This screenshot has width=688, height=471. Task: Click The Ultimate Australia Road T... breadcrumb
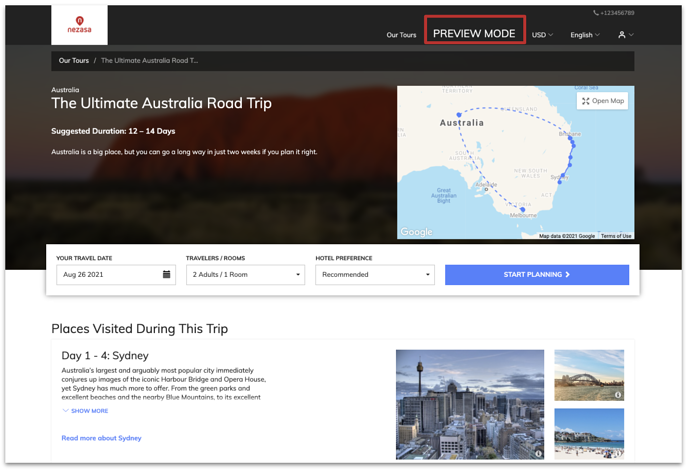pos(150,61)
